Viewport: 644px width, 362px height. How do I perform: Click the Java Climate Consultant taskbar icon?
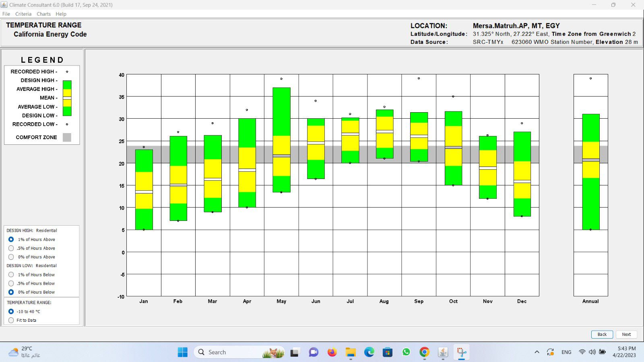click(x=443, y=352)
